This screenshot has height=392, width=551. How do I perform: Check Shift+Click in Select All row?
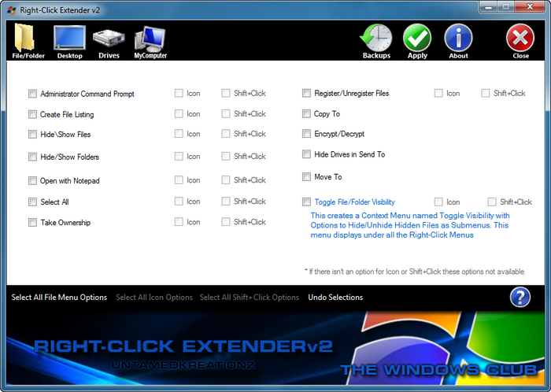[x=226, y=202]
